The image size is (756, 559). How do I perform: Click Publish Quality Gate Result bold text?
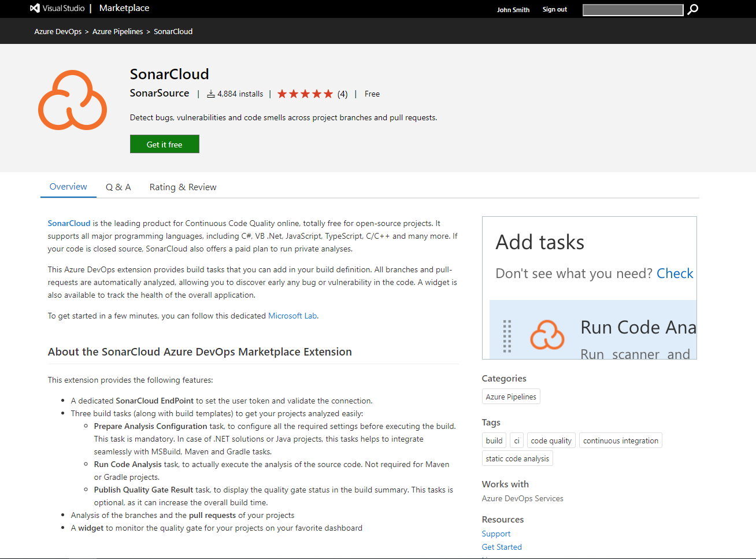point(144,490)
